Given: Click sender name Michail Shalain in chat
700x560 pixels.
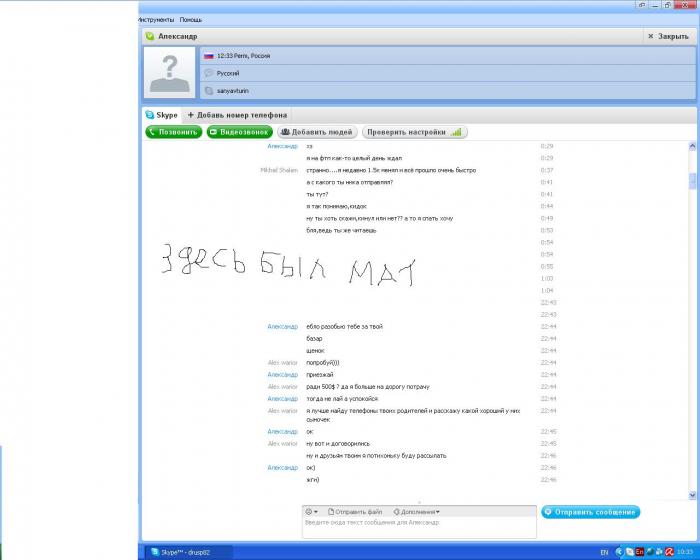Looking at the screenshot, I should pos(279,170).
